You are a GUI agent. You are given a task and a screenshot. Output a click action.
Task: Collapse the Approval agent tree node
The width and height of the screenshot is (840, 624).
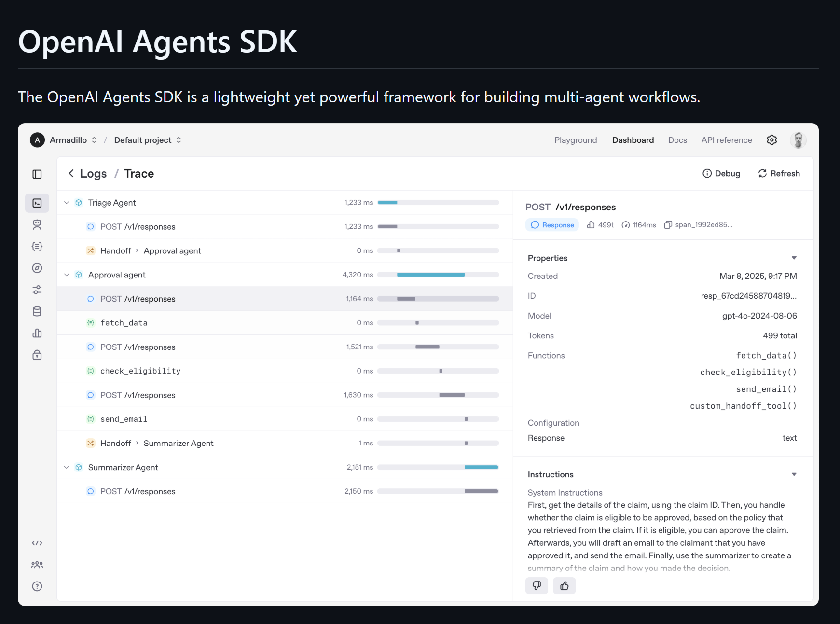click(x=67, y=275)
